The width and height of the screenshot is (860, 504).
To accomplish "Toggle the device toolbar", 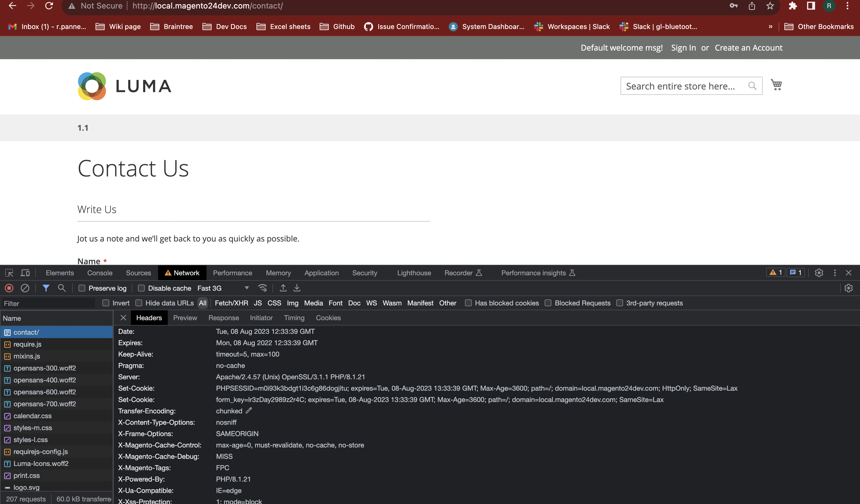I will 25,272.
